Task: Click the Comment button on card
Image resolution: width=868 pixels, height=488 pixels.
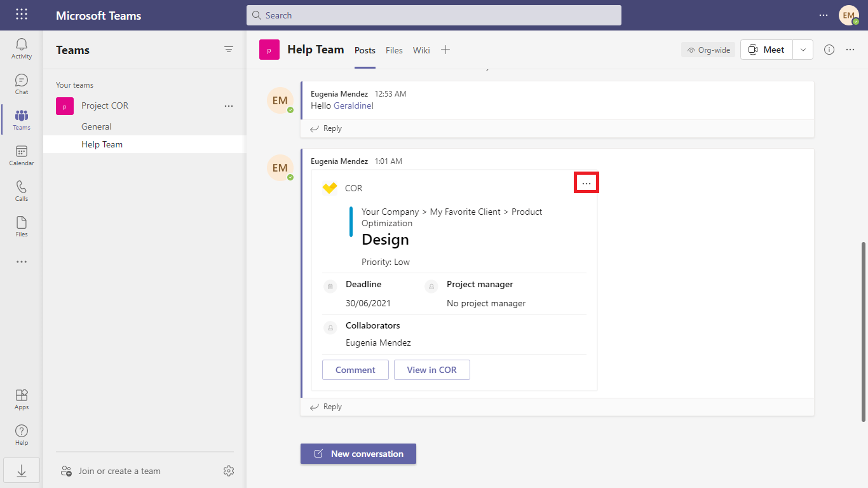Action: 355,370
